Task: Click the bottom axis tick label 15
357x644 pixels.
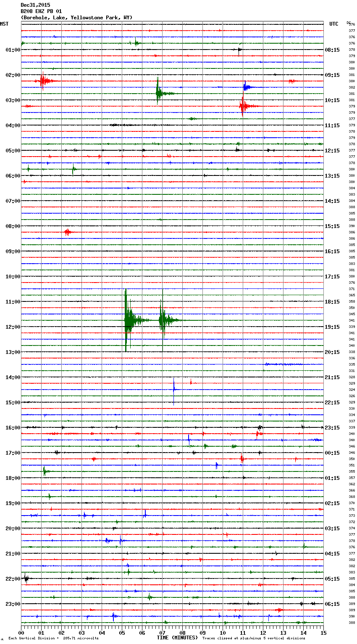Action: pyautogui.click(x=323, y=633)
